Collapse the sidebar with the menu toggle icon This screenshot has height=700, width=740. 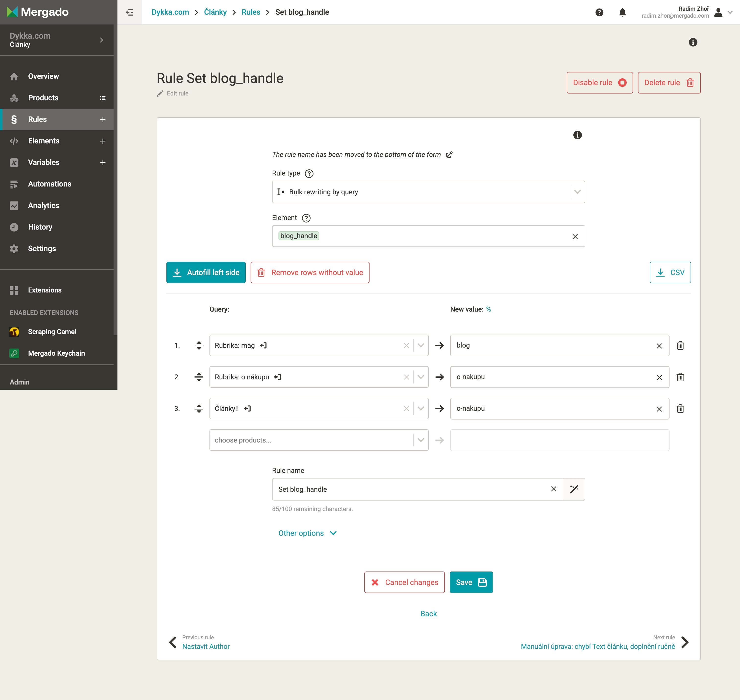coord(129,12)
